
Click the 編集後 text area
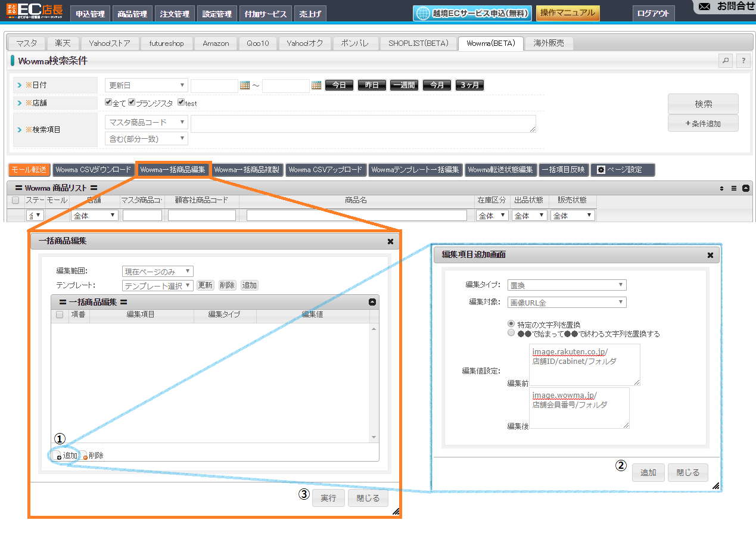[x=579, y=408]
